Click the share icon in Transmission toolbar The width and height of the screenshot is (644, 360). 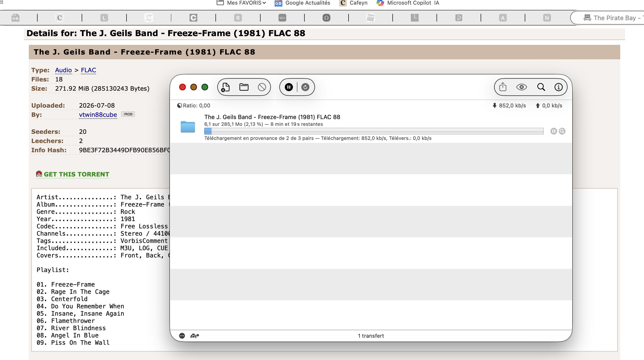pyautogui.click(x=503, y=87)
